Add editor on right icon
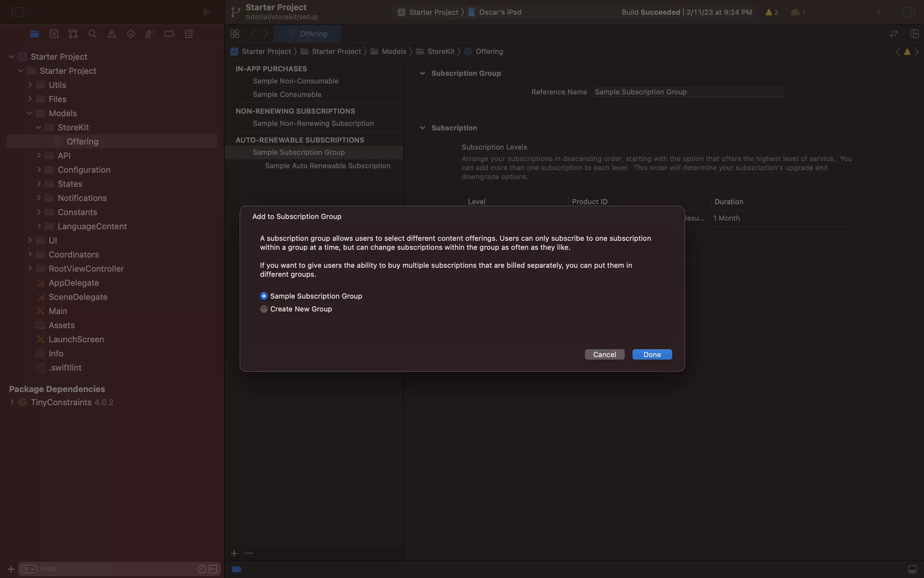Viewport: 924px width, 578px height. click(x=914, y=34)
